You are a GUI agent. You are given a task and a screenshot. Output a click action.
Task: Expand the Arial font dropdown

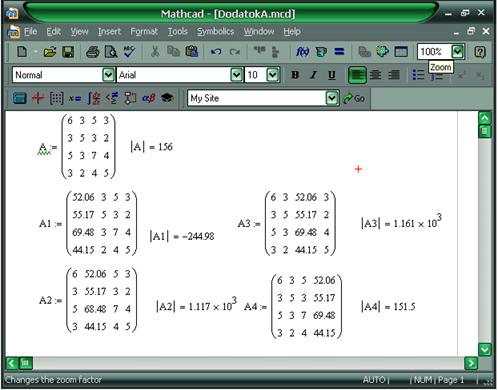(236, 75)
